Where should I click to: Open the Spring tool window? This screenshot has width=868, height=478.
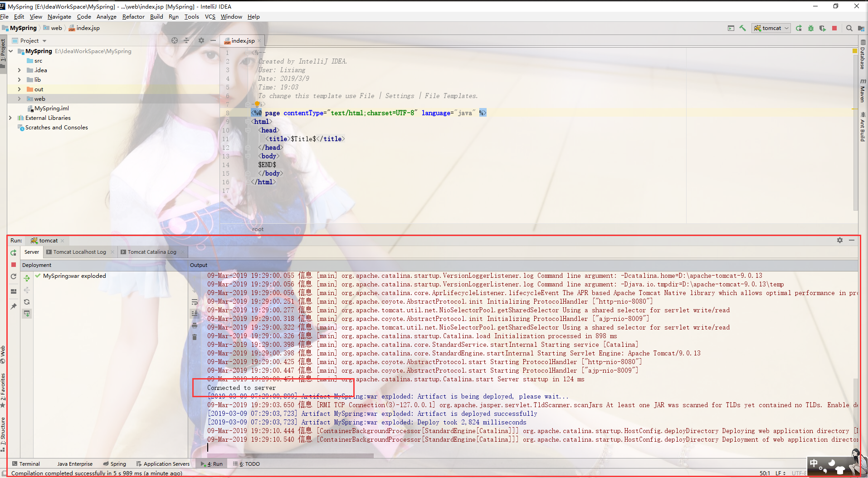click(115, 464)
